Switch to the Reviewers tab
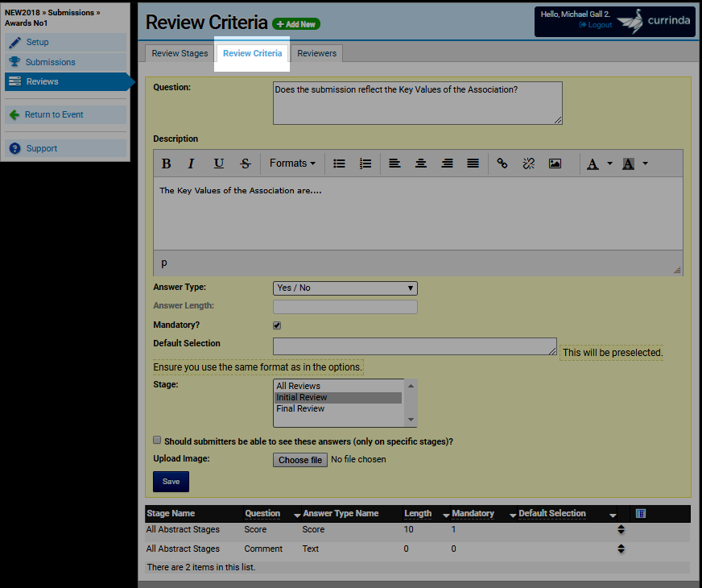This screenshot has height=588, width=702. (x=316, y=53)
